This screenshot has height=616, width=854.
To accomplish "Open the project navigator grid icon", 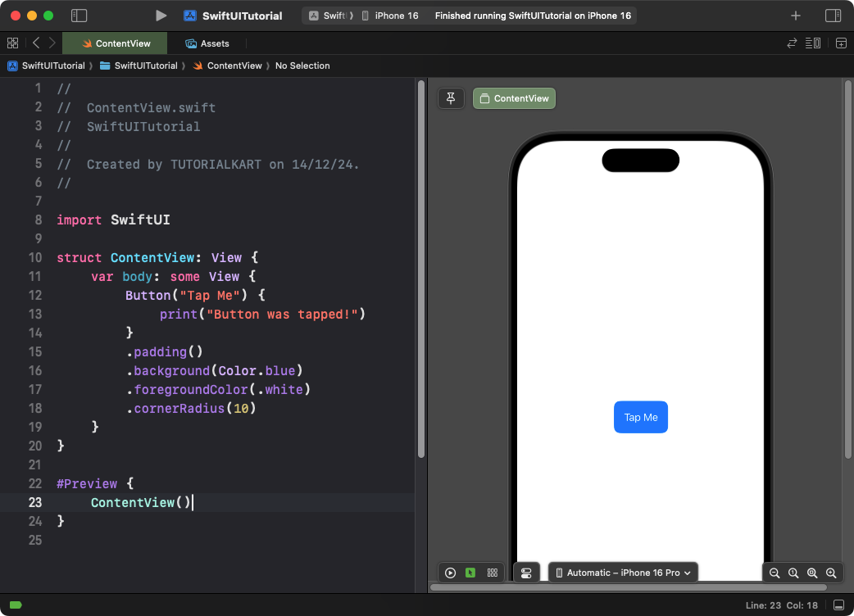I will point(12,43).
